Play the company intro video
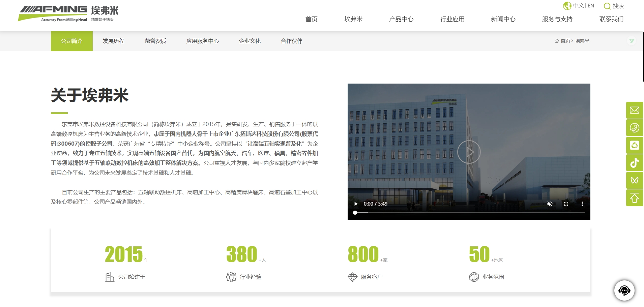The width and height of the screenshot is (644, 307). 355,204
